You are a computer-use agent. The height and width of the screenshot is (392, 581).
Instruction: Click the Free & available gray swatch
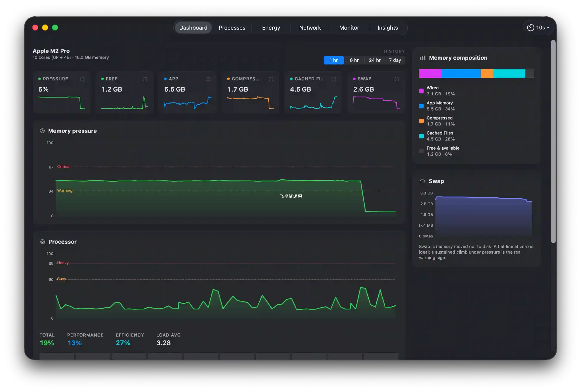click(x=421, y=151)
